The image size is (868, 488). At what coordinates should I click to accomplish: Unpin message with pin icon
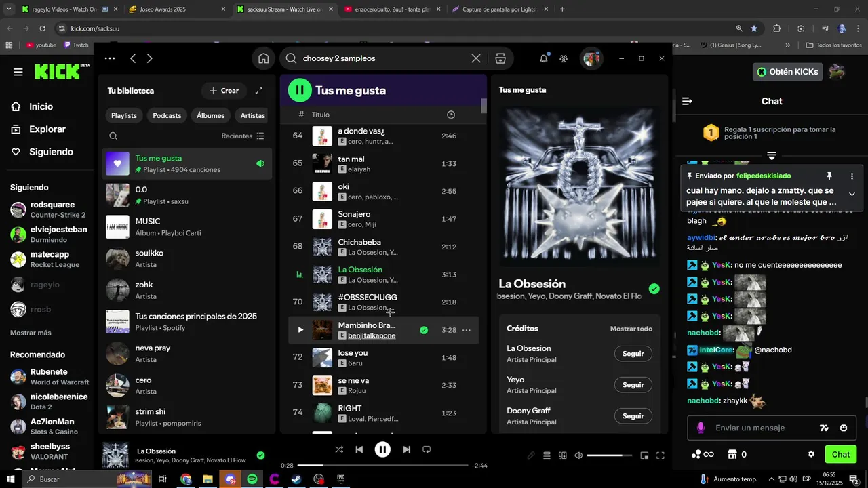tap(829, 176)
